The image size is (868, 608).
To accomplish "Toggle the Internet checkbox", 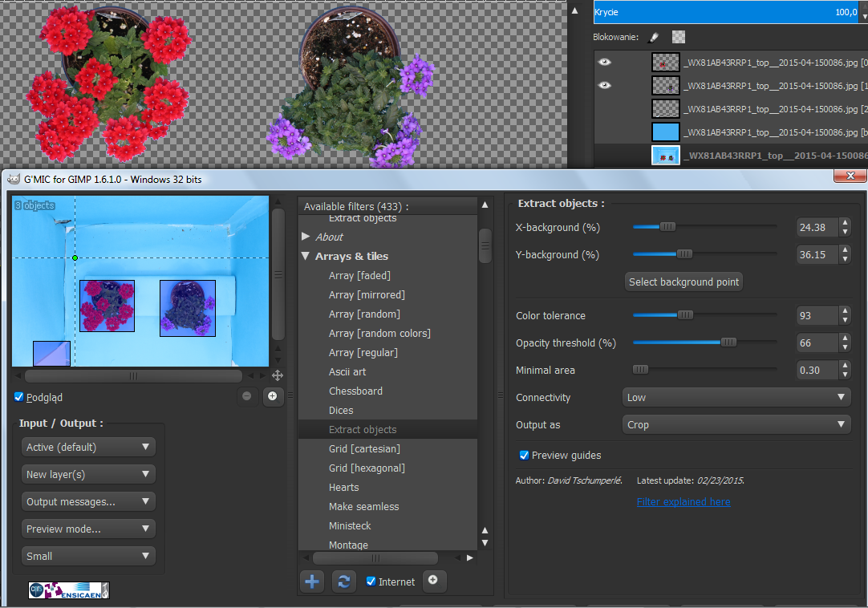I will click(371, 581).
